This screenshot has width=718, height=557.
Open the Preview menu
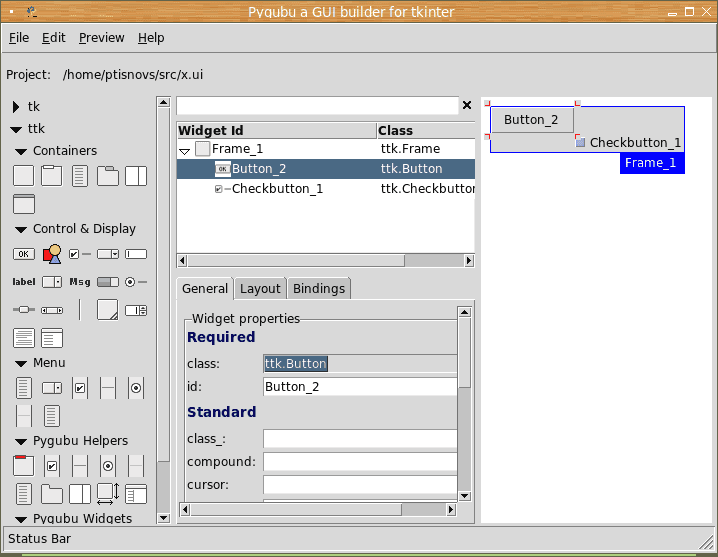coord(101,38)
